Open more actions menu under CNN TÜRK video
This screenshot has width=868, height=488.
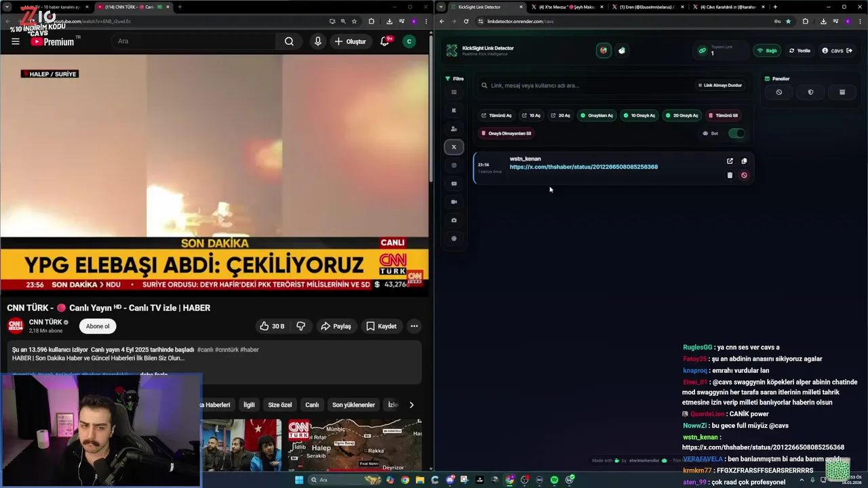coord(414,326)
